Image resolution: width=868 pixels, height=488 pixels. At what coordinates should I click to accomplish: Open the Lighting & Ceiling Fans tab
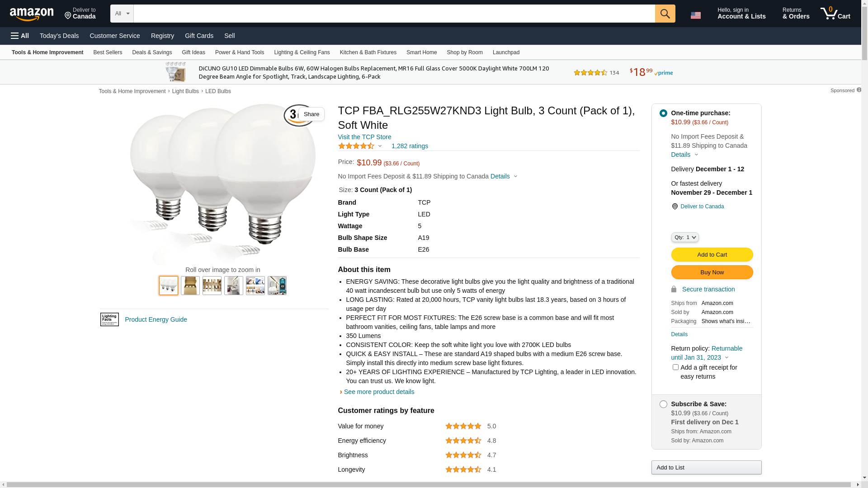(x=302, y=52)
